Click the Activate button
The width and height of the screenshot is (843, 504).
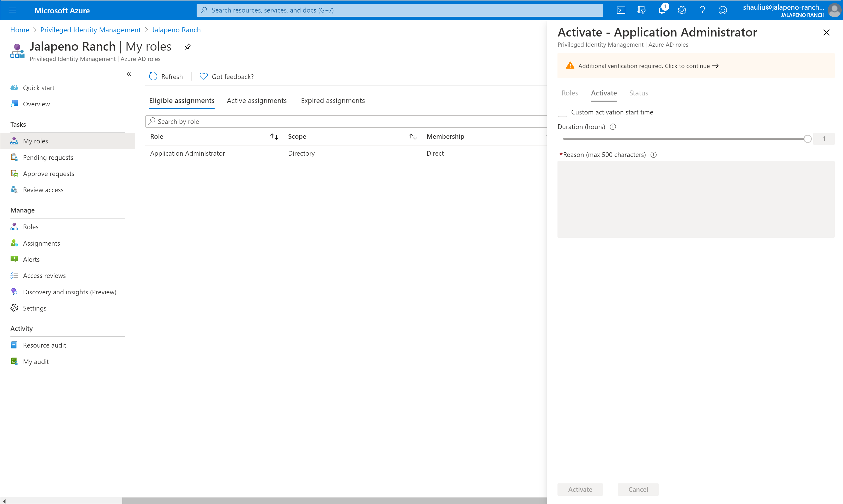[580, 489]
